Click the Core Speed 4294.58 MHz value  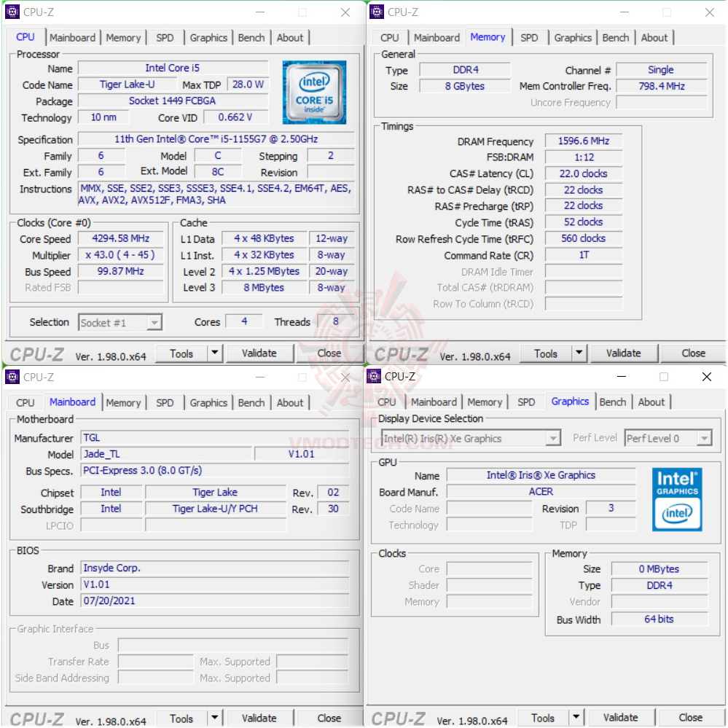(x=121, y=238)
